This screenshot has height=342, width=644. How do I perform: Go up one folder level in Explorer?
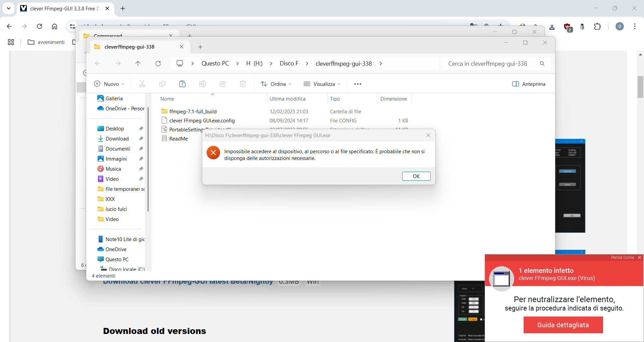point(138,63)
